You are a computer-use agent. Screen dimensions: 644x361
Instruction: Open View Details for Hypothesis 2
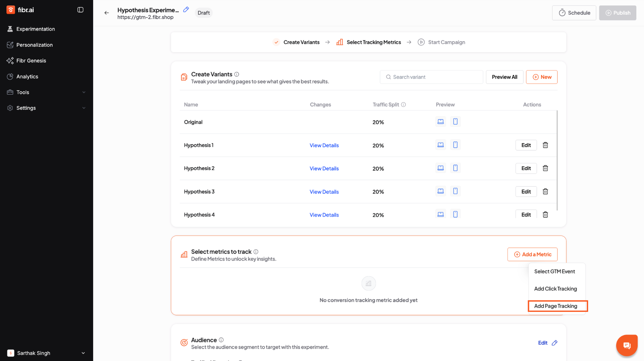pos(324,168)
